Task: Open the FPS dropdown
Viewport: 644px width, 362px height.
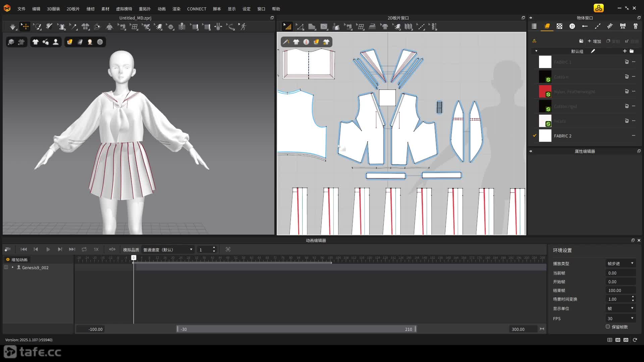Action: 621,318
